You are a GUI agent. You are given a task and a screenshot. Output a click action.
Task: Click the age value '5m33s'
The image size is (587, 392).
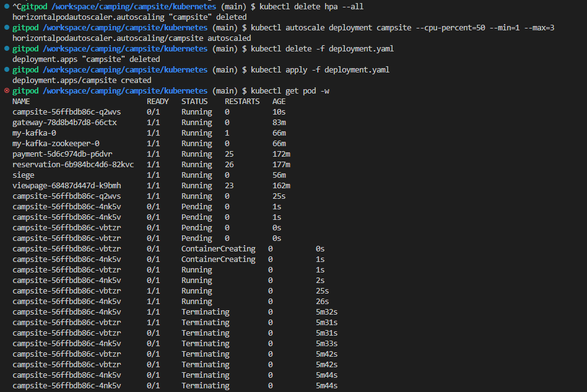pyautogui.click(x=326, y=343)
